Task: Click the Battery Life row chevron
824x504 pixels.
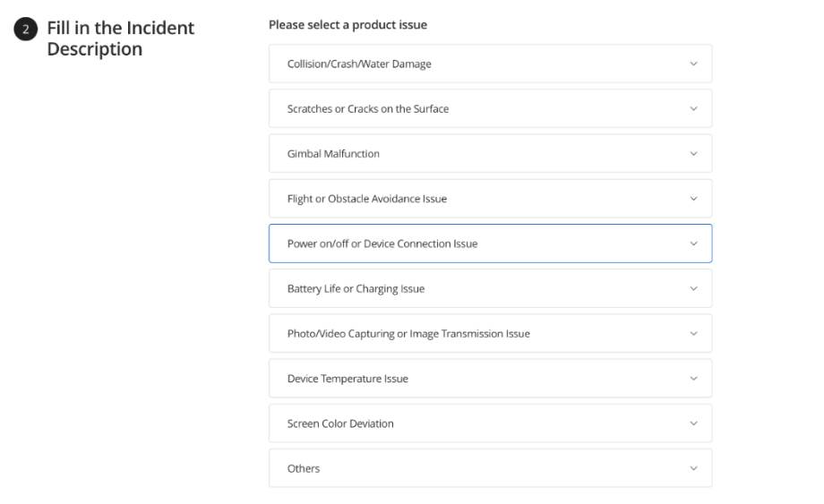Action: pyautogui.click(x=693, y=288)
